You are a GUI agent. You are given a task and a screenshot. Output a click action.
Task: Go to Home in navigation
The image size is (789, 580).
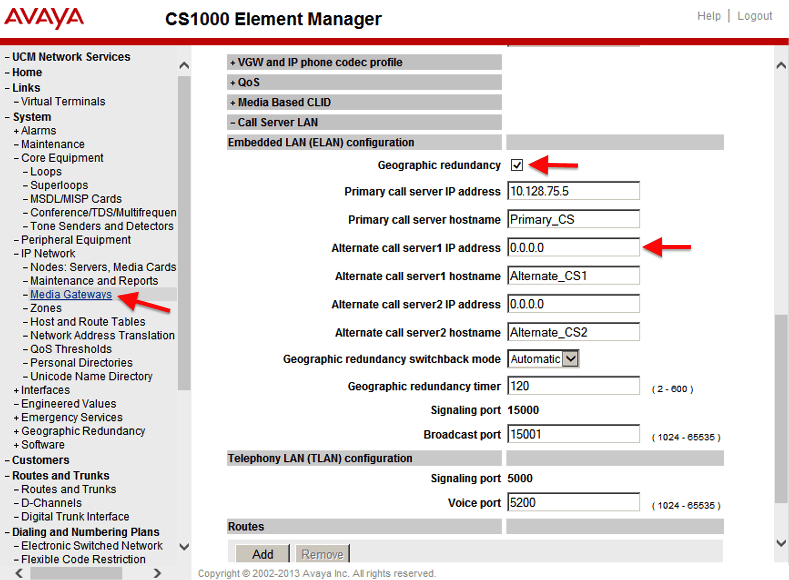tap(27, 72)
